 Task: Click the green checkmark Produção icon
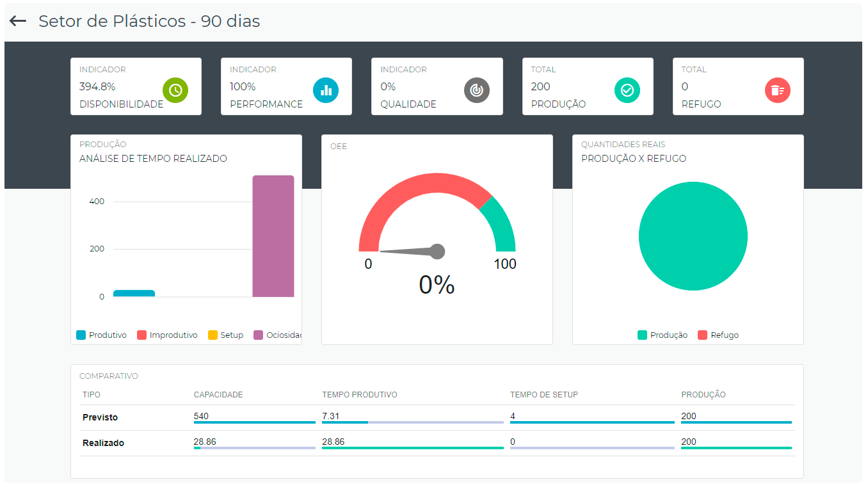pyautogui.click(x=627, y=90)
